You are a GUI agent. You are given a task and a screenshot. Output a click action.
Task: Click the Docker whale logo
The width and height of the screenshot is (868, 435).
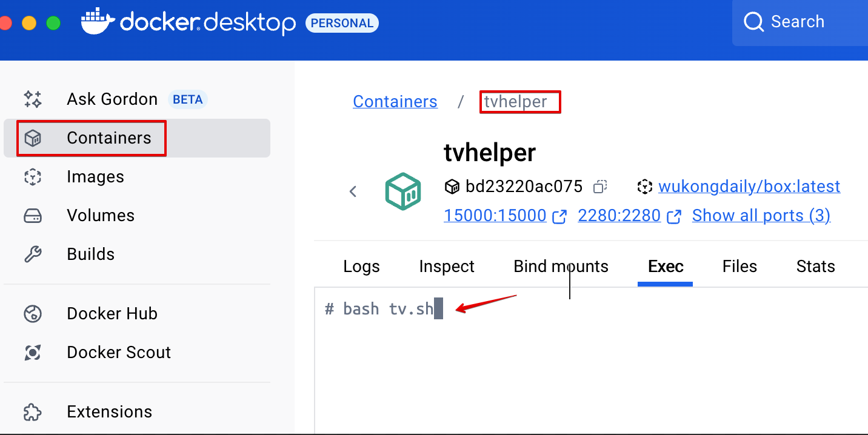click(98, 22)
